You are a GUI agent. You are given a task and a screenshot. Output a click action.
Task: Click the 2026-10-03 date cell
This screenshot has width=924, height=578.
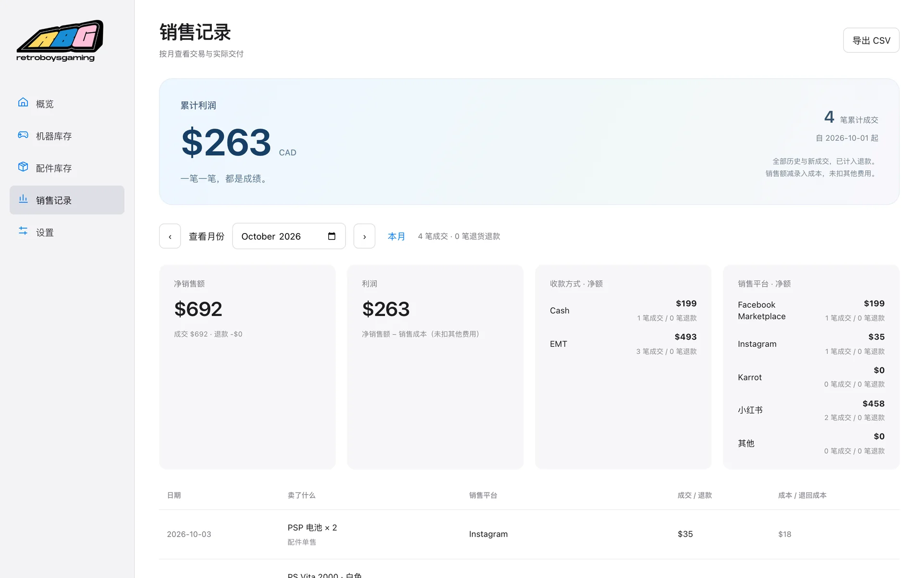(x=189, y=534)
